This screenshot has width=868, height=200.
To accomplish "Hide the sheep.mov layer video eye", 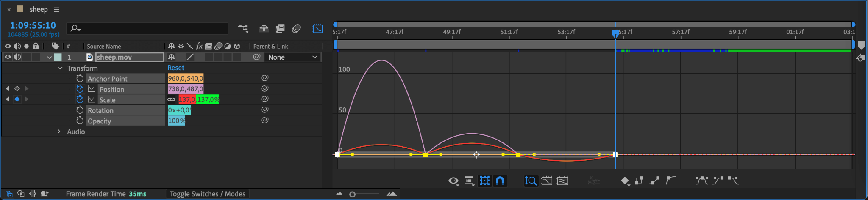I will click(x=8, y=57).
